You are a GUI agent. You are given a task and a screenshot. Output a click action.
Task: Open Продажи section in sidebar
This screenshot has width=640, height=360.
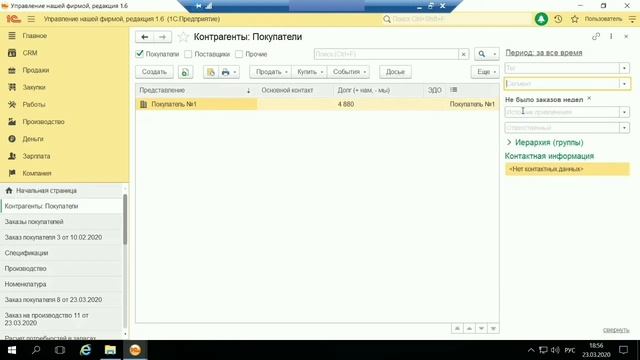click(x=36, y=70)
